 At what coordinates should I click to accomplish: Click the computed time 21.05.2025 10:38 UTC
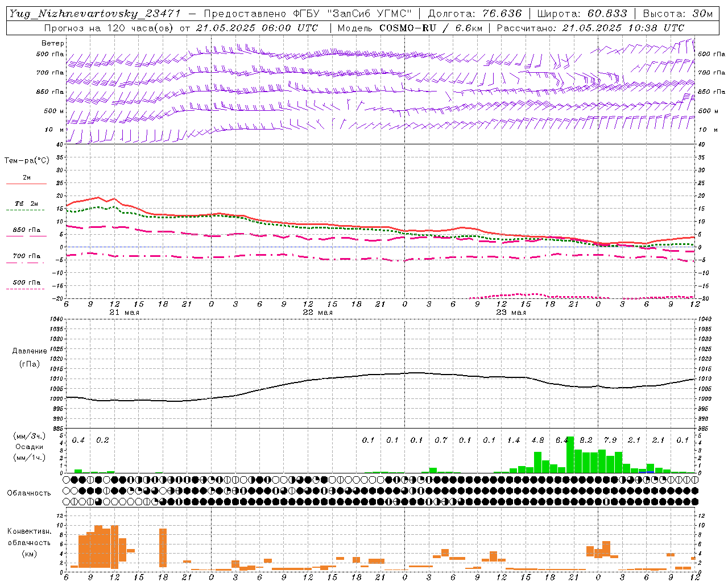coord(623,28)
